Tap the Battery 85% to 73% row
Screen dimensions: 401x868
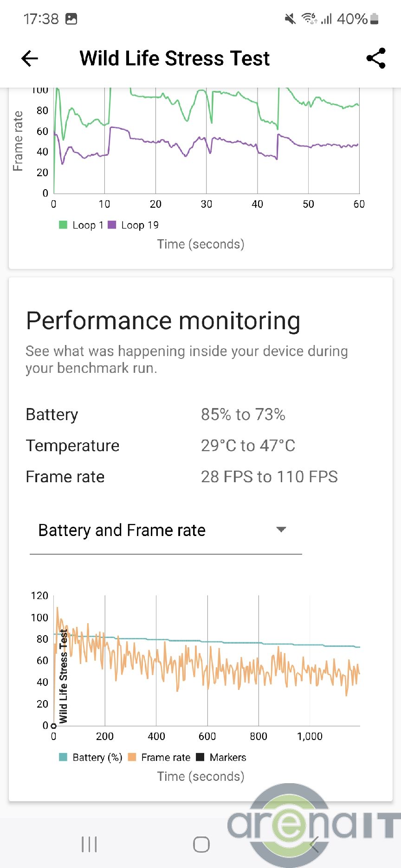click(x=155, y=415)
